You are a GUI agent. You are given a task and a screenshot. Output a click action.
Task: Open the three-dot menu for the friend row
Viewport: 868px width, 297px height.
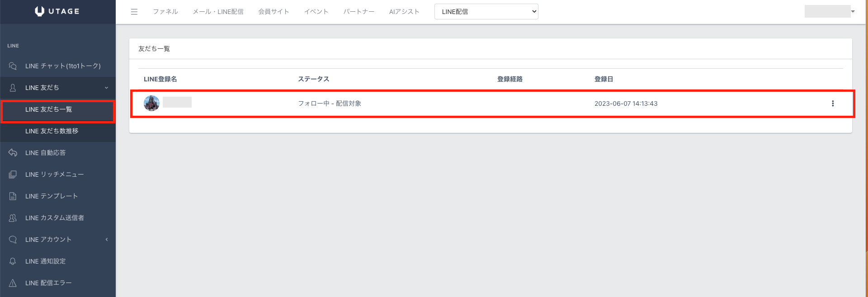pyautogui.click(x=833, y=104)
